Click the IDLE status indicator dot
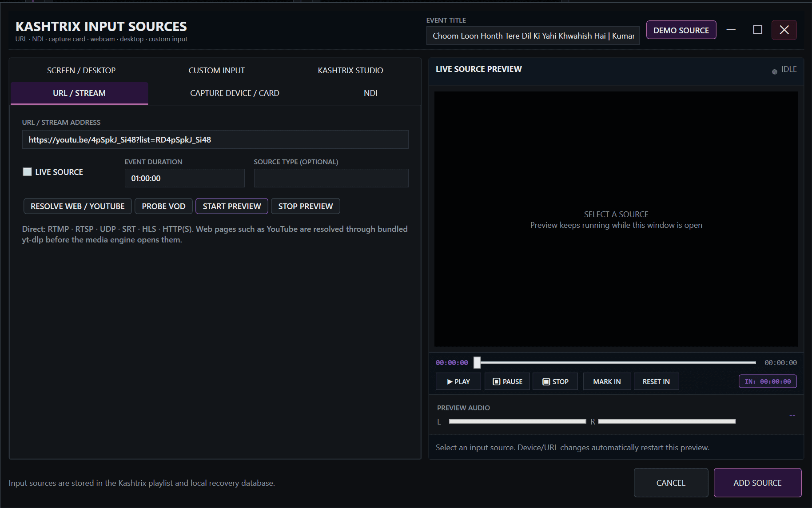The width and height of the screenshot is (812, 508). point(775,71)
